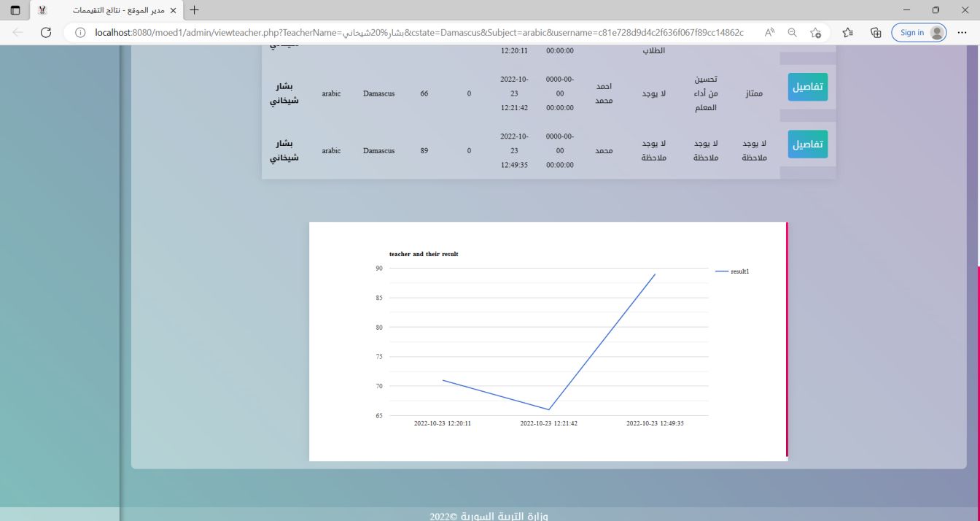Open the Collections icon

click(x=876, y=33)
